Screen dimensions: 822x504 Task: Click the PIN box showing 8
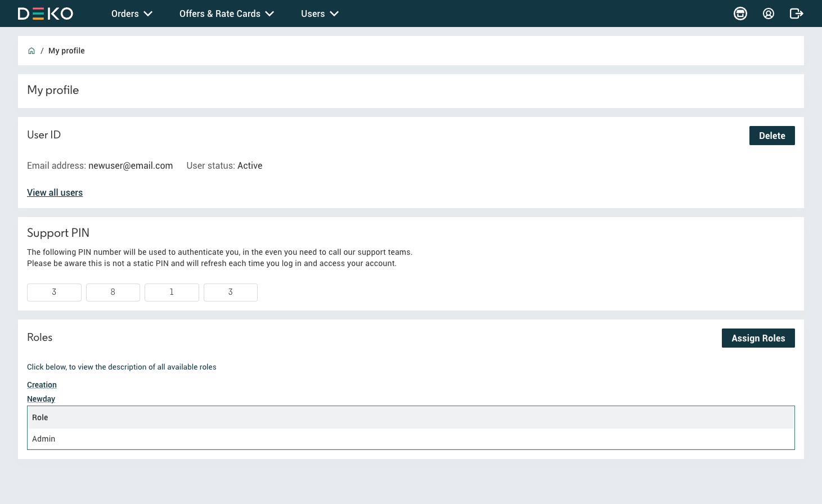(x=113, y=292)
